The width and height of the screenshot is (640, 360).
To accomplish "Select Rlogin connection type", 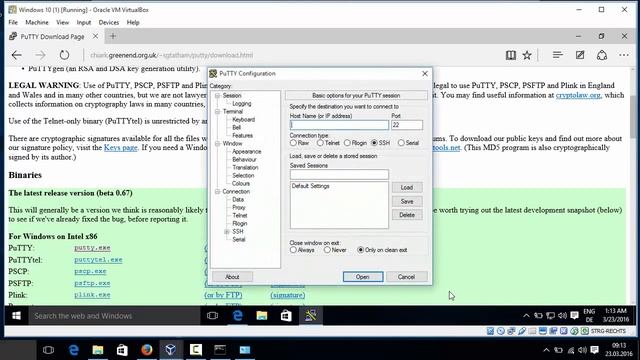I will pos(347,143).
